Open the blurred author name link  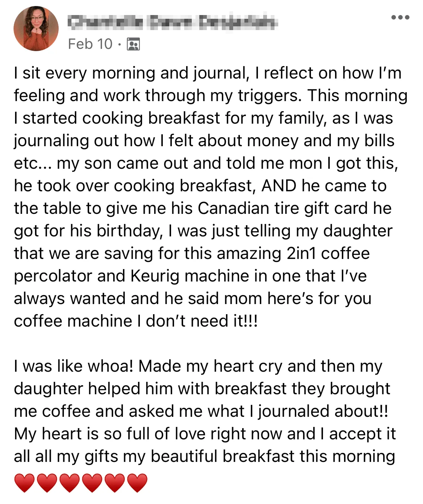173,22
